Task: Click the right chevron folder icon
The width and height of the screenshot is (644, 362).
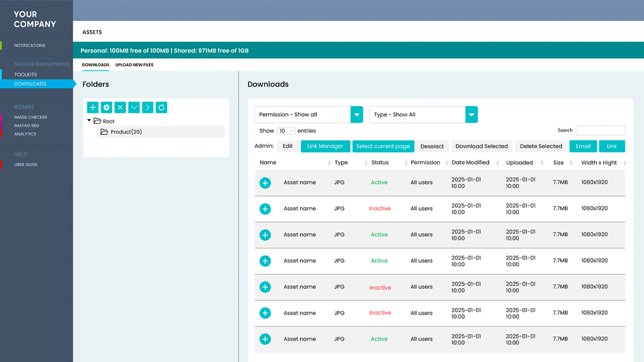Action: (x=148, y=108)
